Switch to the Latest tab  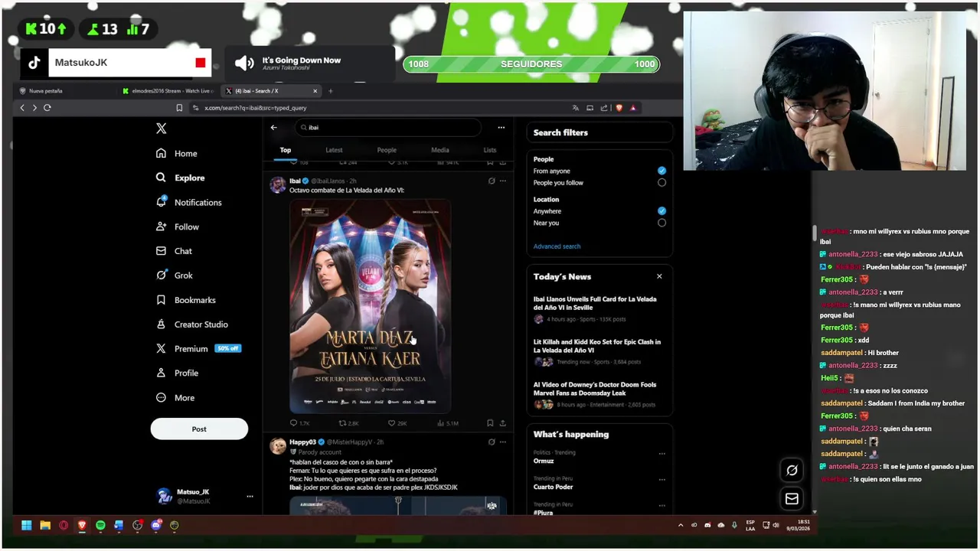(334, 150)
